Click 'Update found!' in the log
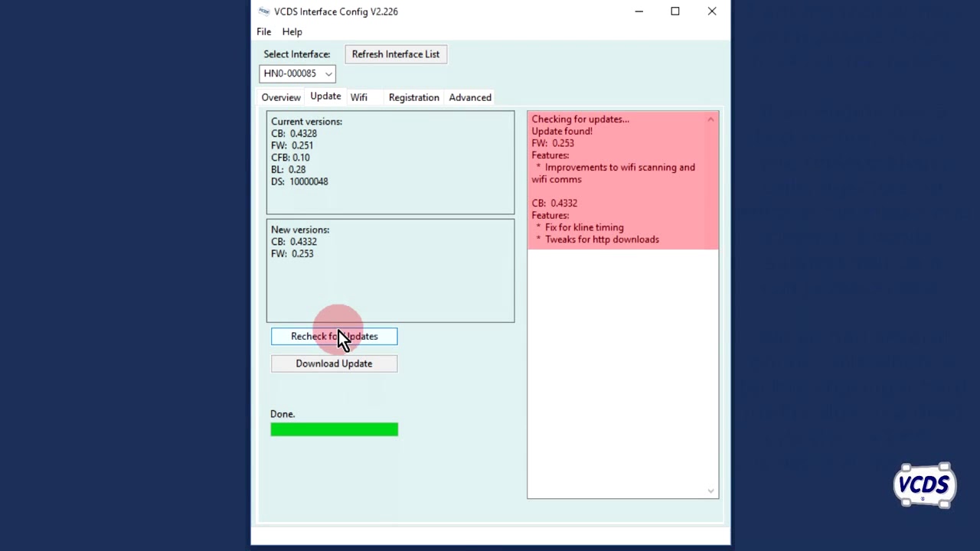 point(562,131)
